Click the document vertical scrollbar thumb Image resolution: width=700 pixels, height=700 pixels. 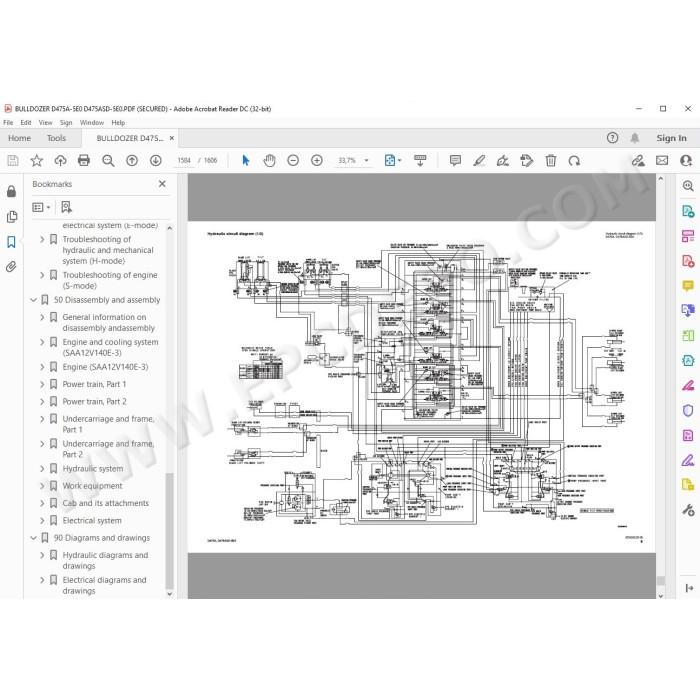[661, 580]
